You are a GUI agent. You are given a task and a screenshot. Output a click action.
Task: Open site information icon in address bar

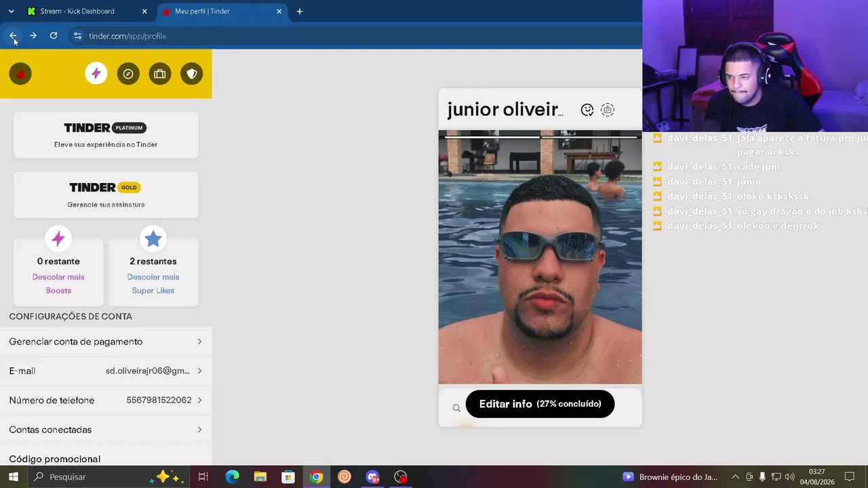click(77, 36)
